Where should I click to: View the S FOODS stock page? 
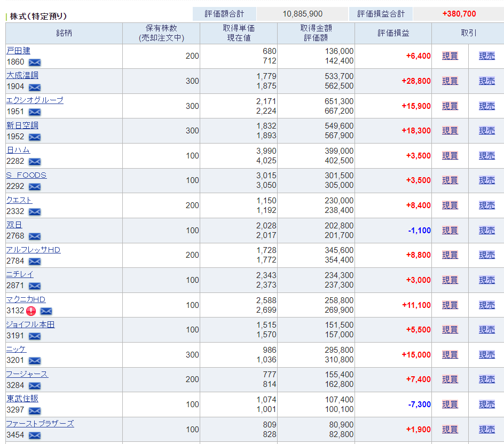pos(26,175)
